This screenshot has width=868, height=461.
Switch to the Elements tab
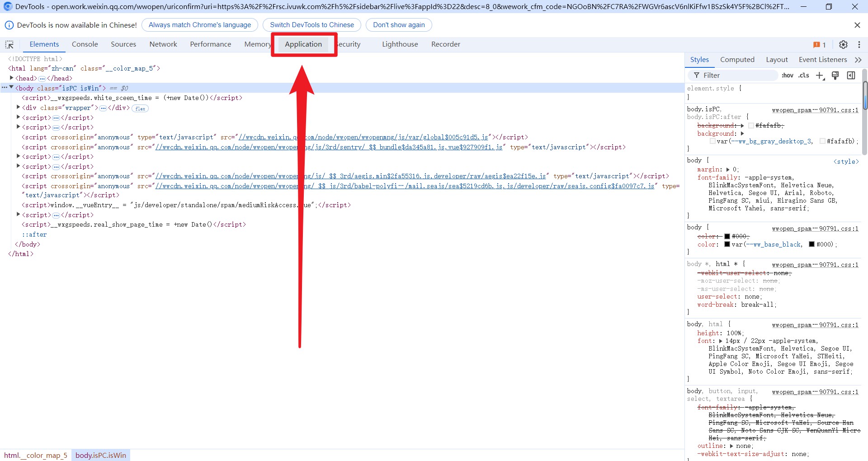click(44, 44)
